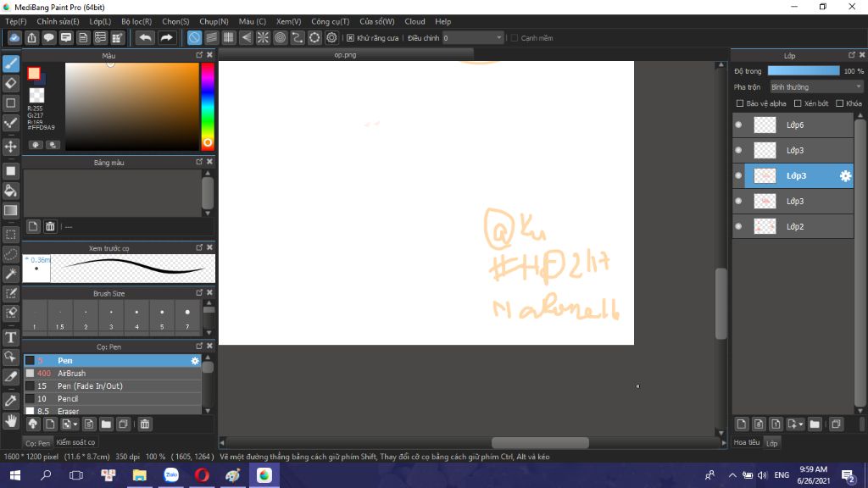
Task: Open the Bộ lọc(R) menu
Action: (x=136, y=21)
